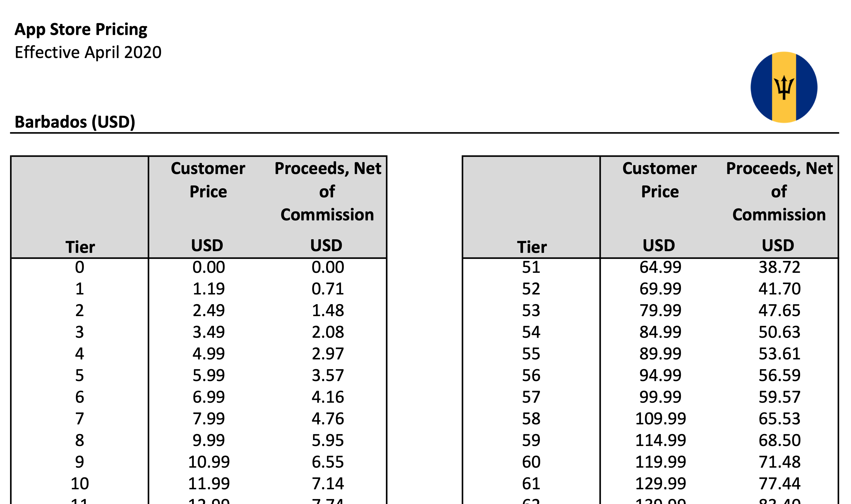Click the Effective April 2020 subtitle
This screenshot has width=851, height=504.
(88, 52)
